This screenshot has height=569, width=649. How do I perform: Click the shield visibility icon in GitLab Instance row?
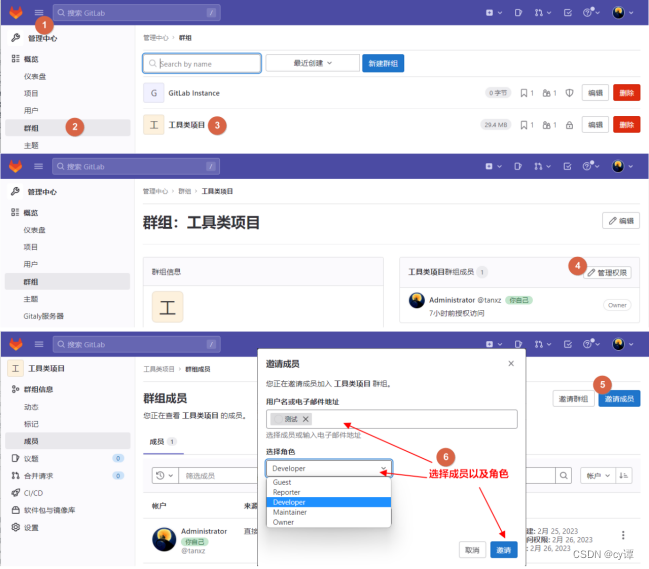pos(570,93)
